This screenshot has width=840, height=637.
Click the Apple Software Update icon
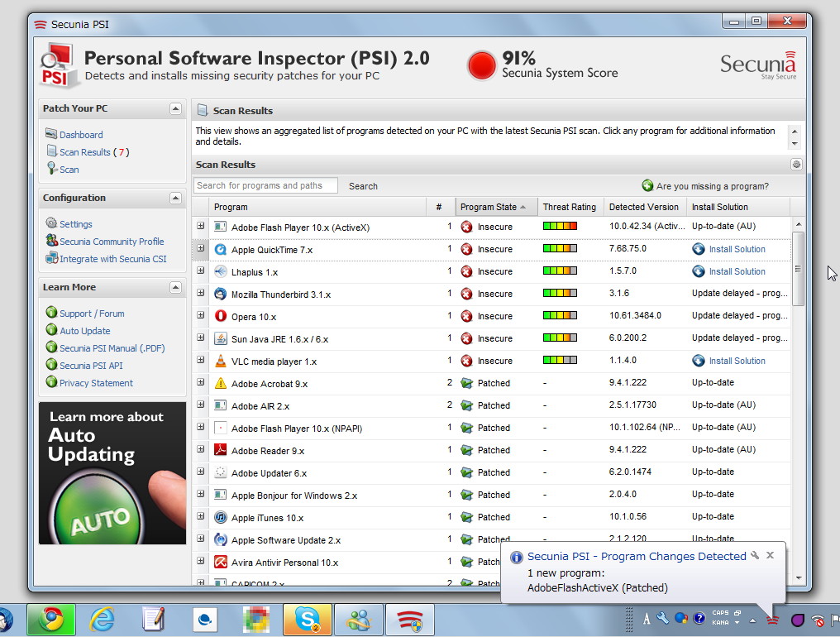tap(220, 539)
